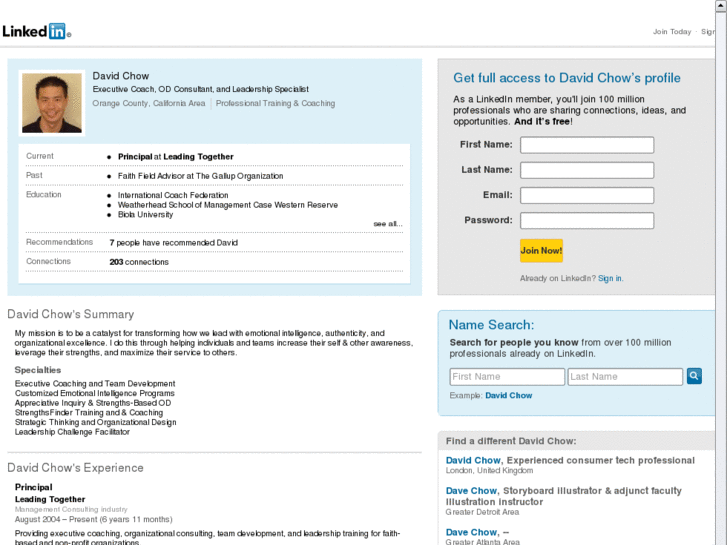Click the Join Now! button
The width and height of the screenshot is (727, 545).
coord(541,250)
